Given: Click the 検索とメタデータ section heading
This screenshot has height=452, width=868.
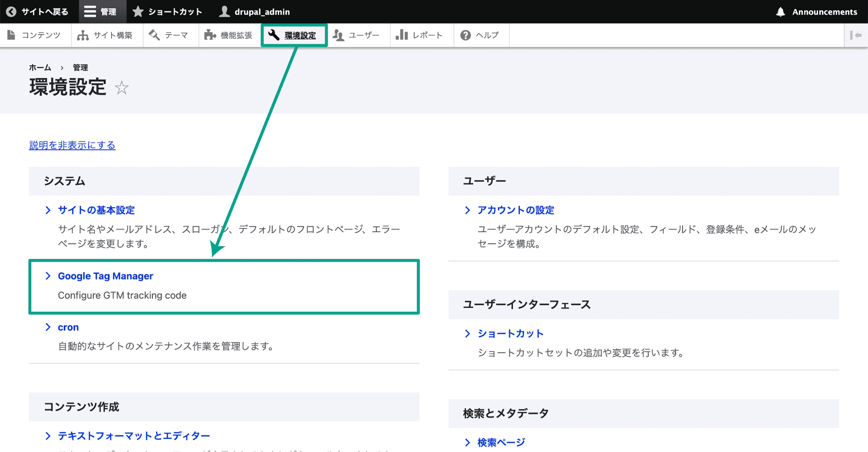Looking at the screenshot, I should click(x=506, y=413).
